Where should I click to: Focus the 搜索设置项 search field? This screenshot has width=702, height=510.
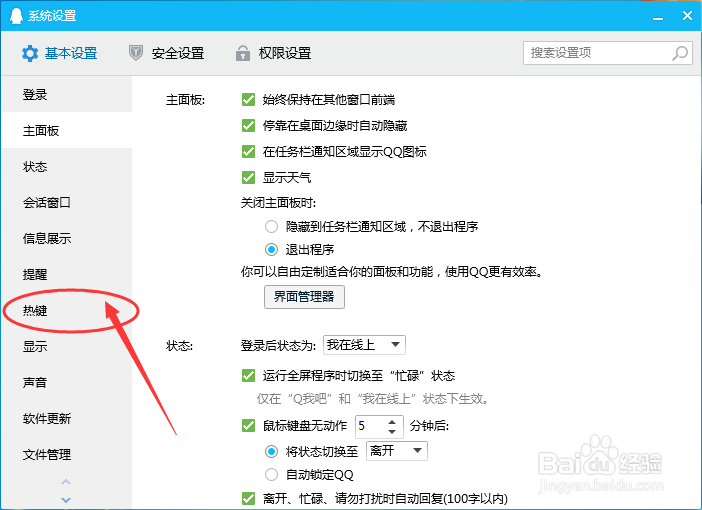(608, 53)
